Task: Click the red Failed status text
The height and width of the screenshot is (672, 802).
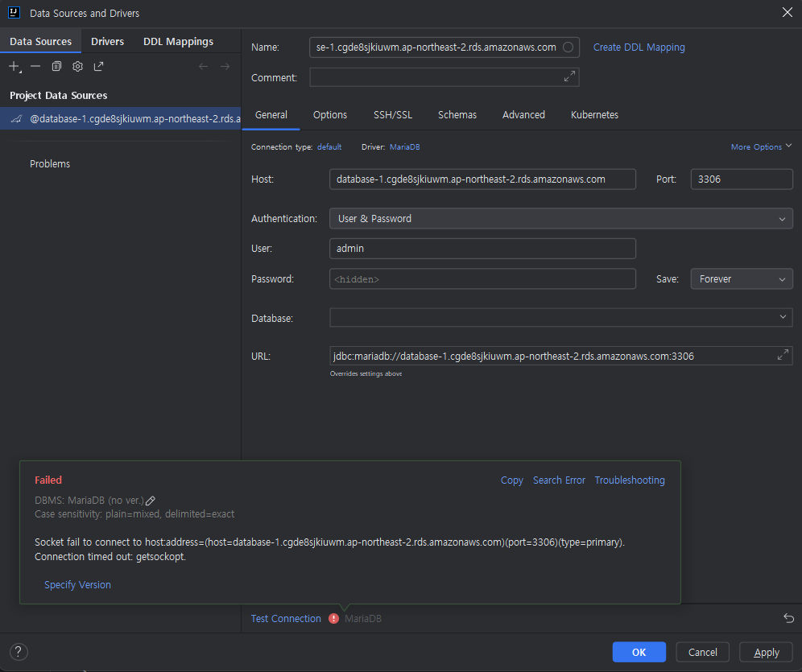Action: (x=48, y=480)
